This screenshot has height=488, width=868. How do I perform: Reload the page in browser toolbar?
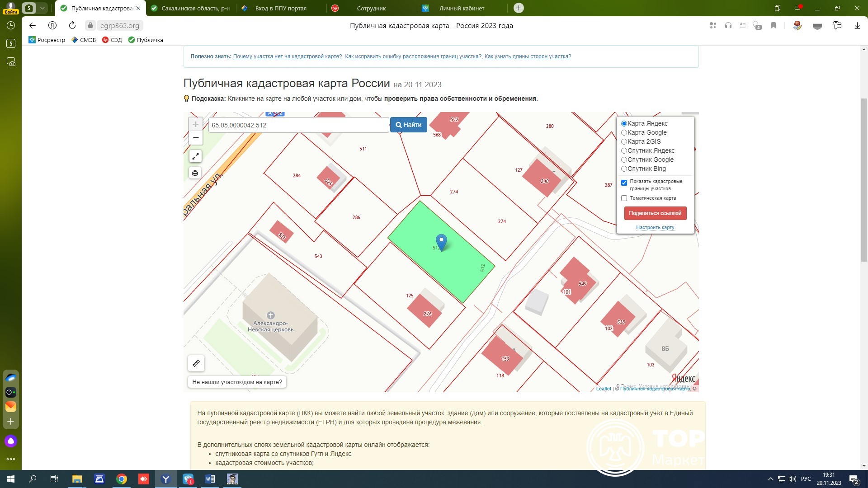coord(72,25)
